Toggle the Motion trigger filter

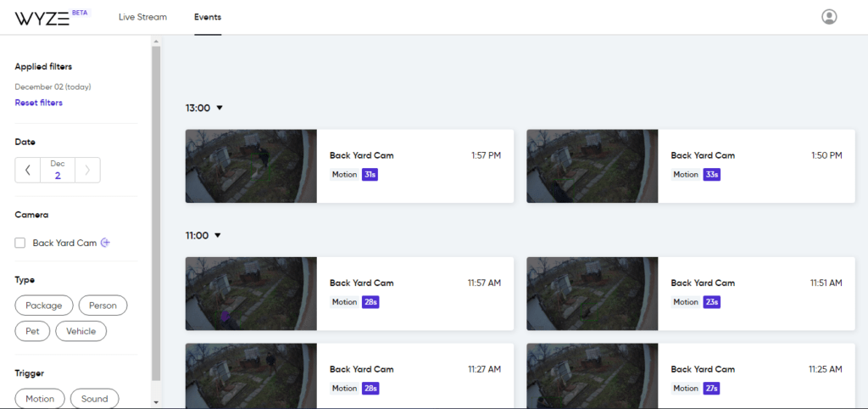coord(40,399)
